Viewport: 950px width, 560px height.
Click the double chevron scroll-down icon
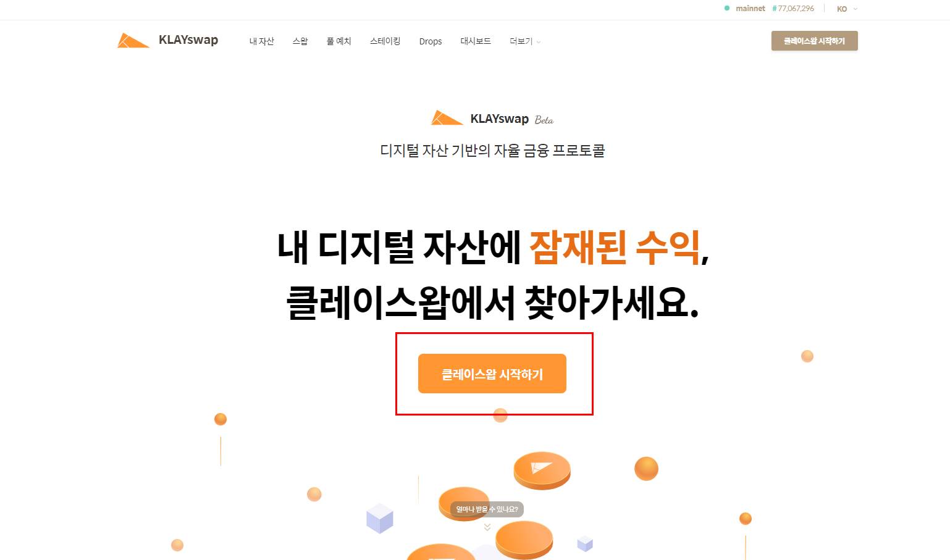click(487, 527)
